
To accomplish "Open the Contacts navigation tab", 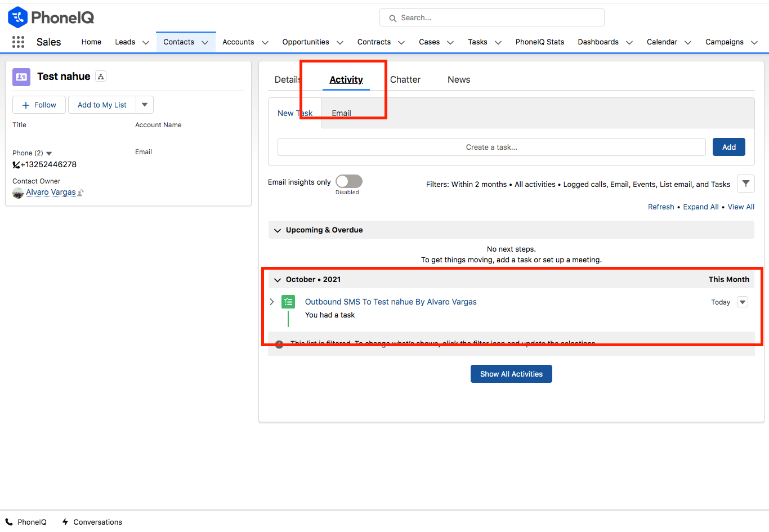I will [178, 42].
